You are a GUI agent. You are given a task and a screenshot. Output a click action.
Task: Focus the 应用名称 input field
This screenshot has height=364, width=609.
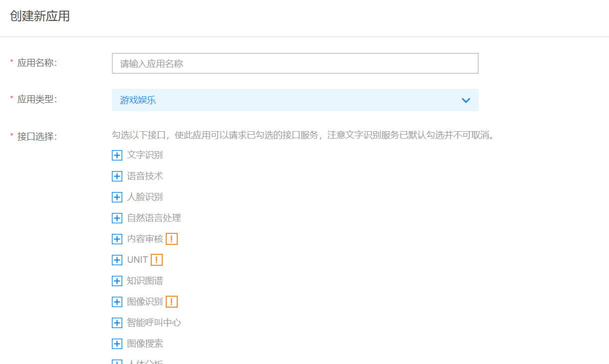coord(295,63)
